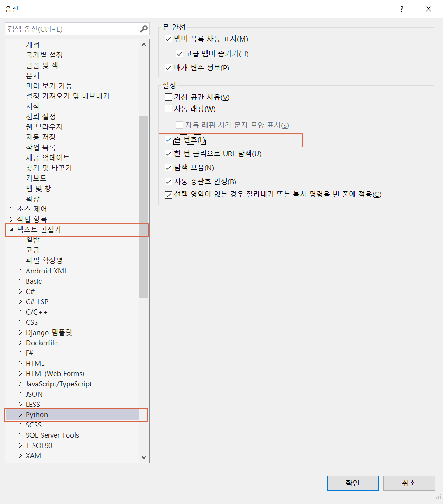Expand the JSON language node
Image resolution: width=443 pixels, height=504 pixels.
pyautogui.click(x=20, y=394)
